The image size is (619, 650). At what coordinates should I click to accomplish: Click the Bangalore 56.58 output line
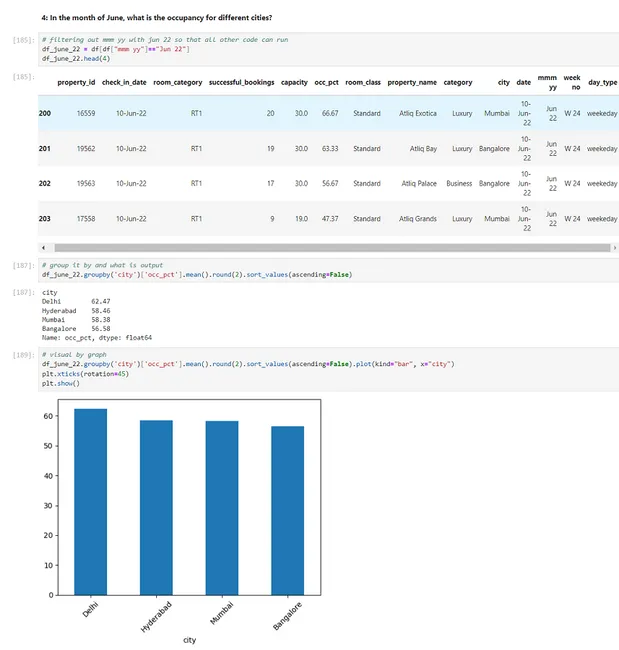[76, 329]
